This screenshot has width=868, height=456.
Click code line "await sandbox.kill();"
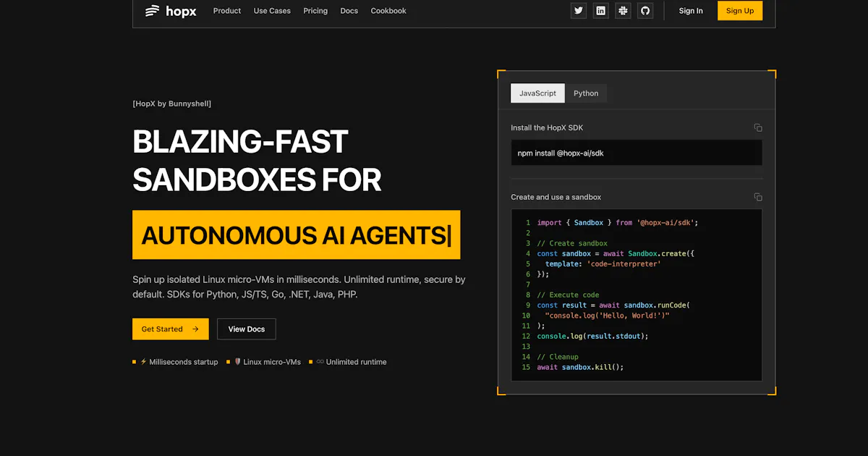pos(580,367)
